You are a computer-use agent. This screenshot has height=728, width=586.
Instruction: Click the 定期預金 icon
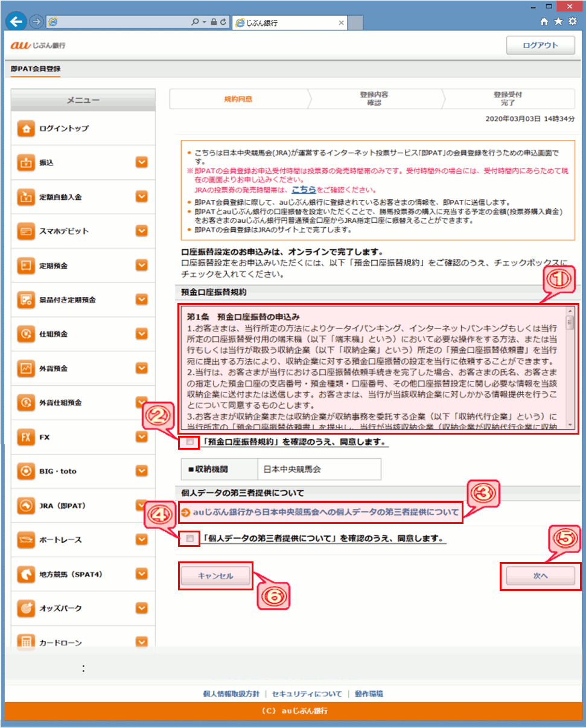(25, 265)
